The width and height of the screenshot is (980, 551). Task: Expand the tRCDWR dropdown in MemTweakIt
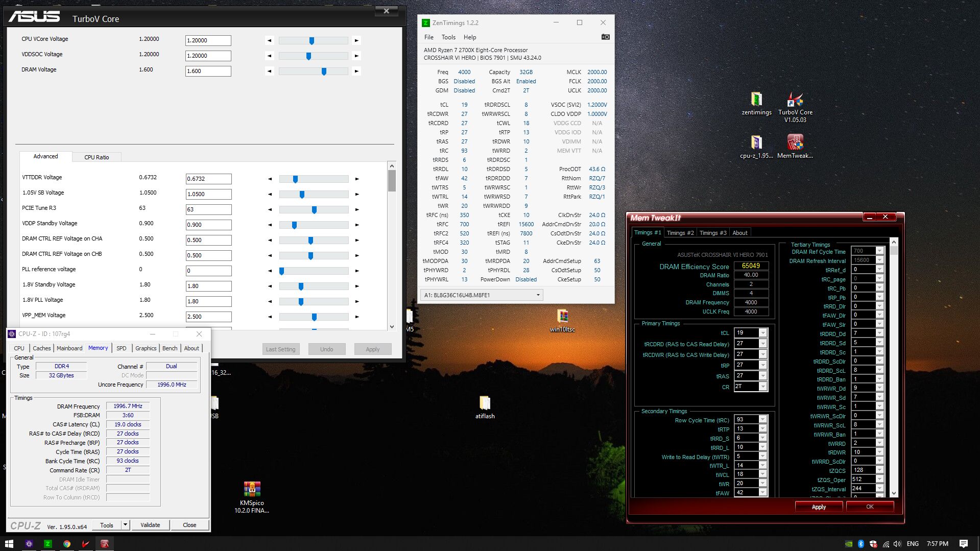[x=763, y=354]
